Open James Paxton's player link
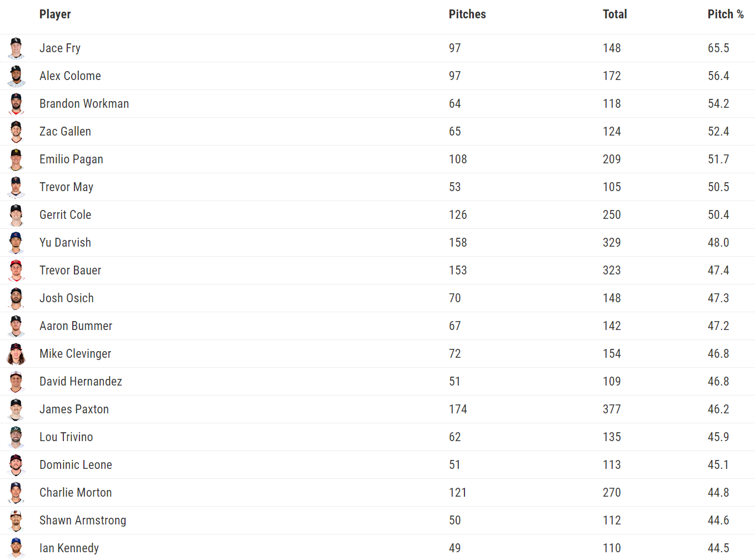 [74, 409]
